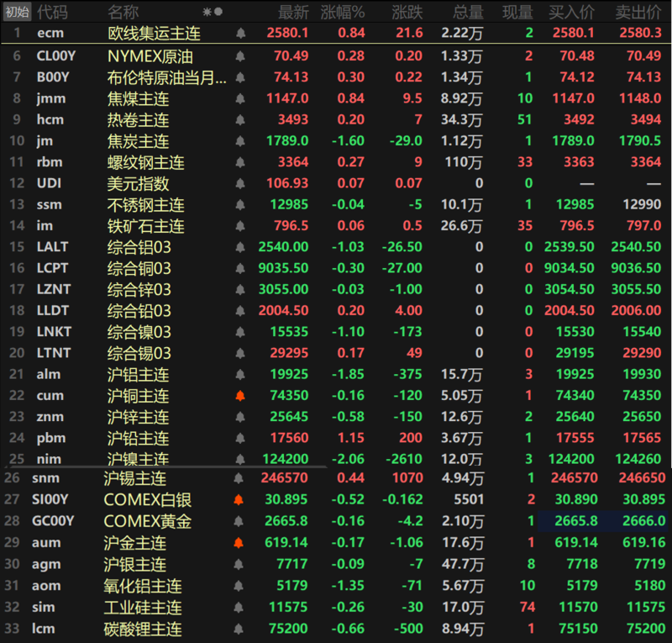
Task: Toggle alert bell for 沪锌主连
Action: point(240,417)
